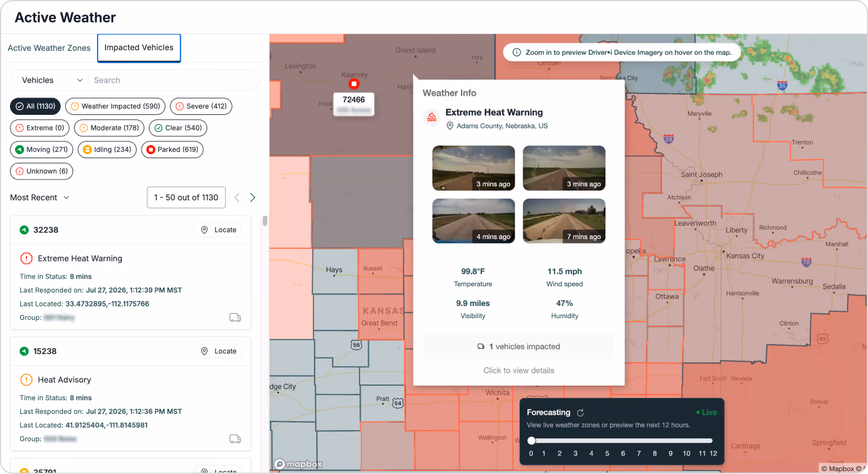The height and width of the screenshot is (474, 868).
Task: Open the 1 - 50 out of 1130 page selector
Action: click(x=186, y=197)
